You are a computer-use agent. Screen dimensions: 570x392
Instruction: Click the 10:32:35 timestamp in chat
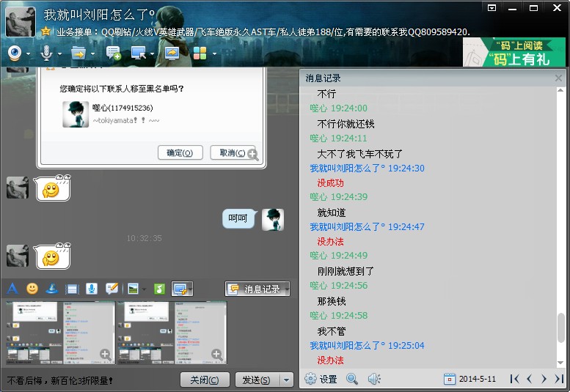pyautogui.click(x=144, y=238)
